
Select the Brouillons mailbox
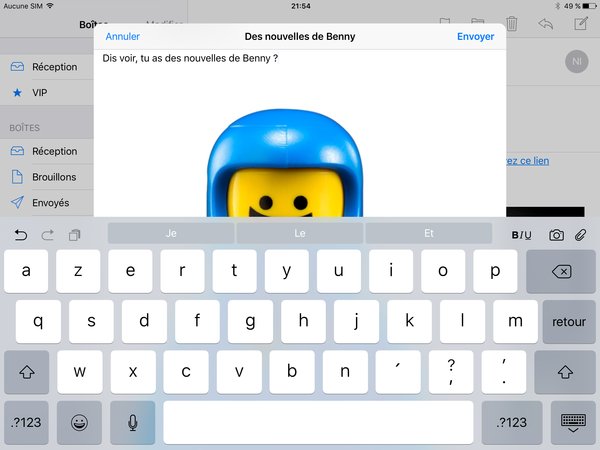coord(50,177)
